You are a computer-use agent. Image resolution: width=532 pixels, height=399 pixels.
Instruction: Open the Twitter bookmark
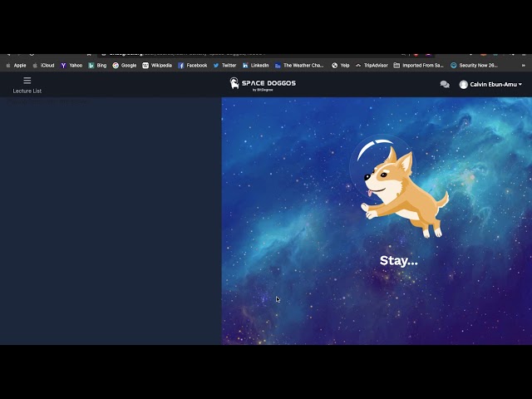click(224, 66)
